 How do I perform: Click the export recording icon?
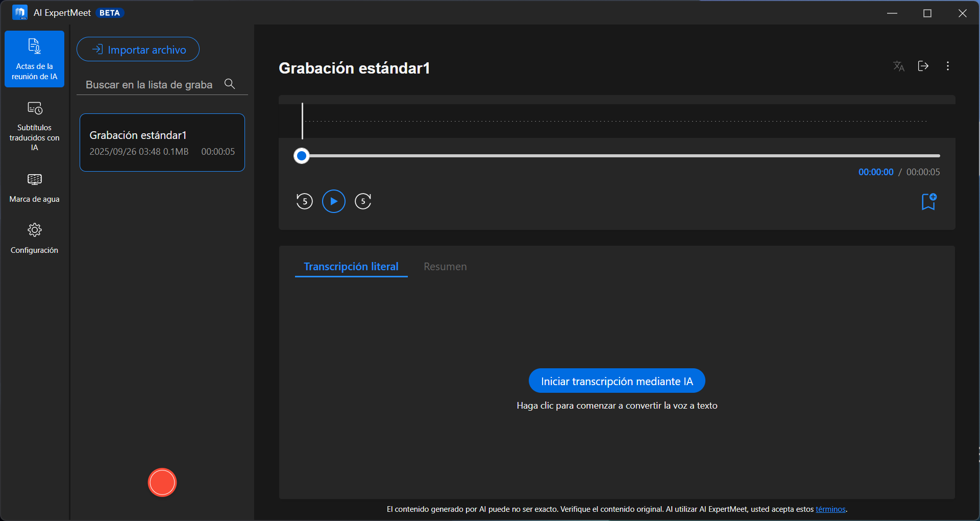[923, 66]
